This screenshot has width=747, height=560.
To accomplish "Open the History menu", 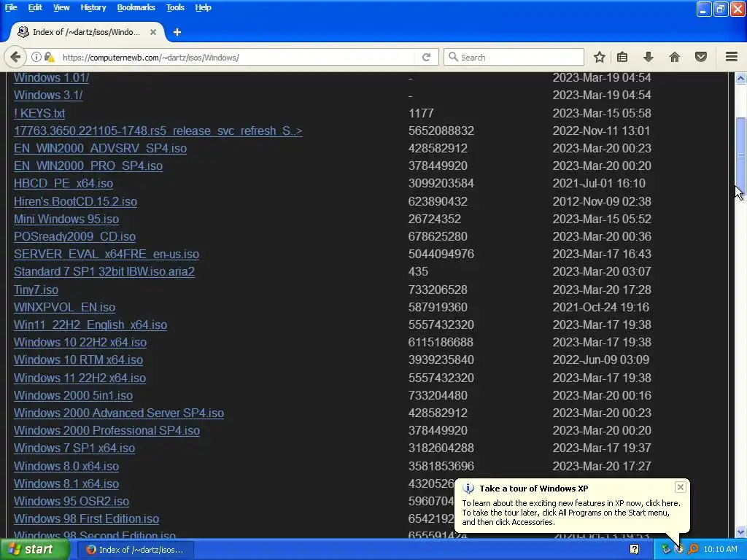I will (93, 7).
